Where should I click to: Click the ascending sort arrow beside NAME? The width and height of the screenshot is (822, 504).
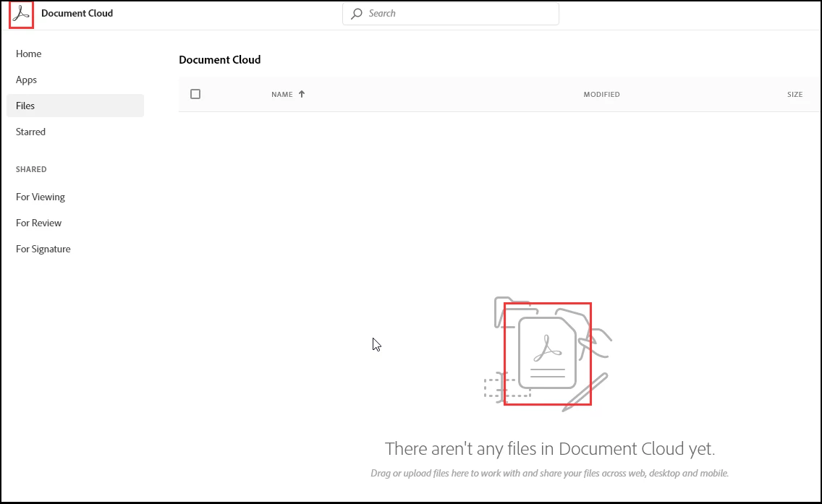(302, 94)
